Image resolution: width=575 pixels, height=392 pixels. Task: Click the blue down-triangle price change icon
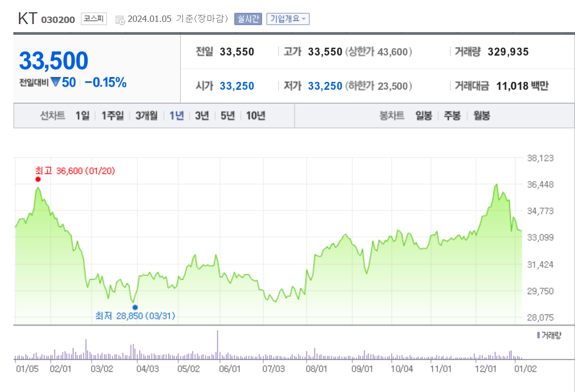56,82
